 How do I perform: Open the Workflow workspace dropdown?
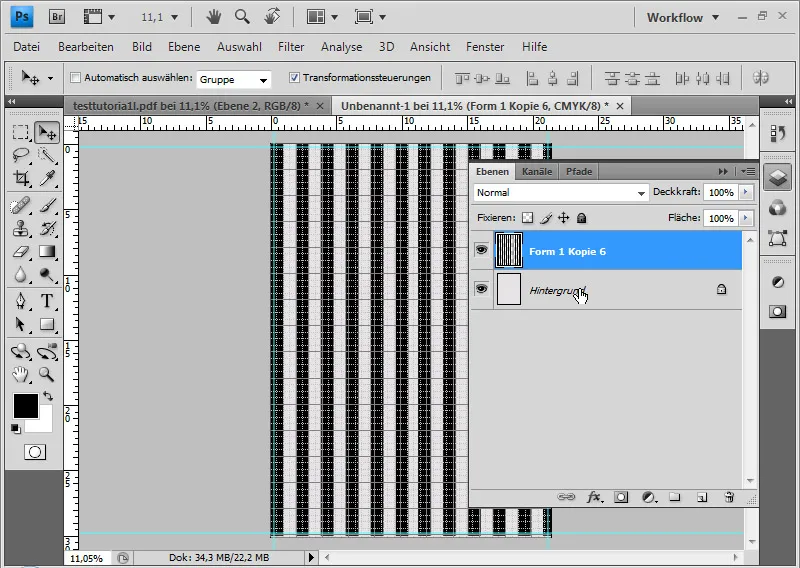click(683, 17)
